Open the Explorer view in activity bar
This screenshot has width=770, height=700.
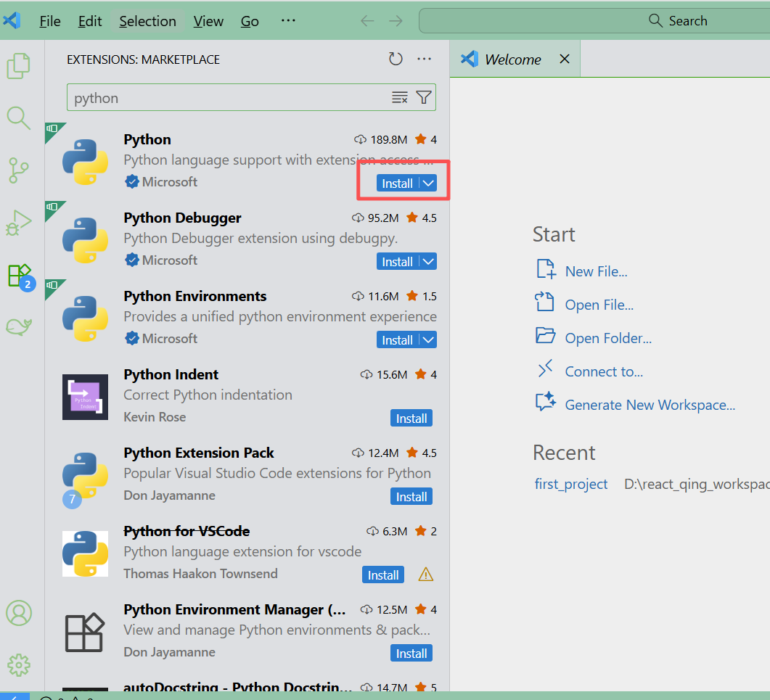click(x=19, y=66)
